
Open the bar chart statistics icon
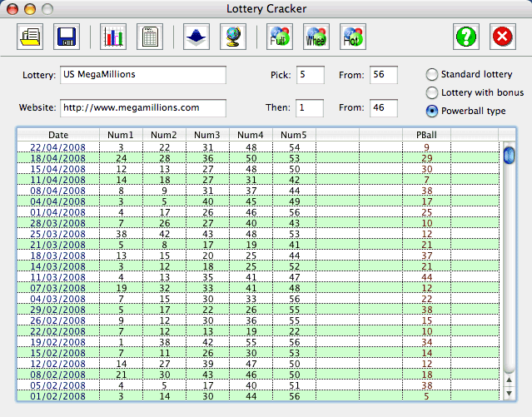tap(113, 37)
